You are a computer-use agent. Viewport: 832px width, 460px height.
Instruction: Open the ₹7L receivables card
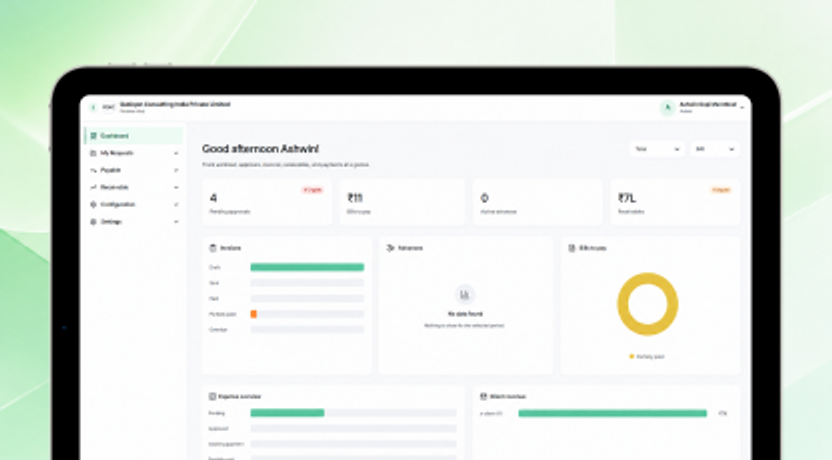coord(674,202)
